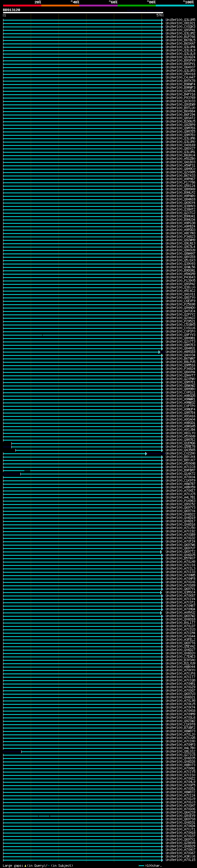Select the UniRef100_C0Z2H0 entry
Image resolution: width=197 pixels, height=868 pixels.
(180, 454)
